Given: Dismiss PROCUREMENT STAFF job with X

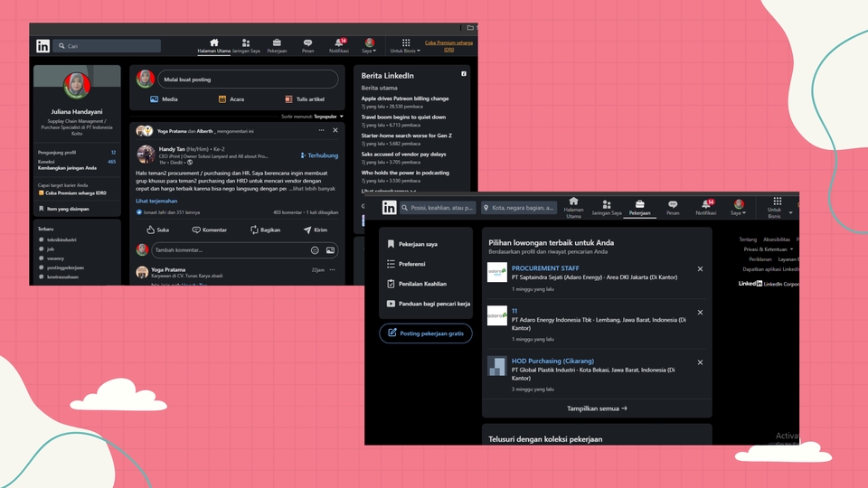Looking at the screenshot, I should (x=700, y=269).
